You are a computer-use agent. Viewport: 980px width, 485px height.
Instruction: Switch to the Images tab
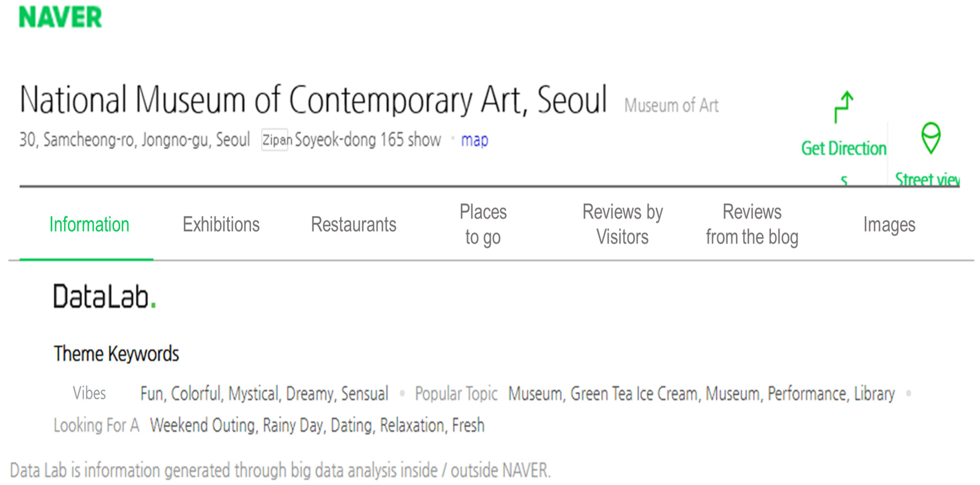click(x=889, y=224)
